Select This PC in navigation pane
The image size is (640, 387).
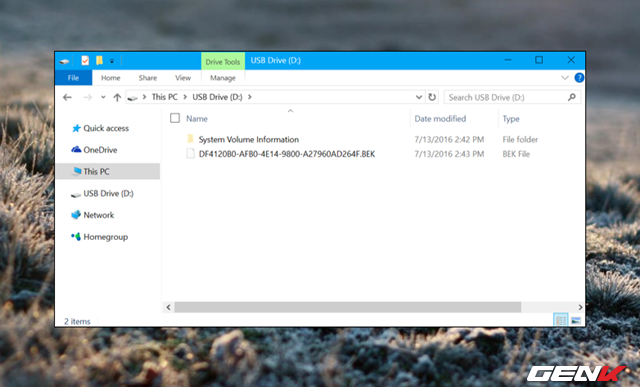point(108,171)
